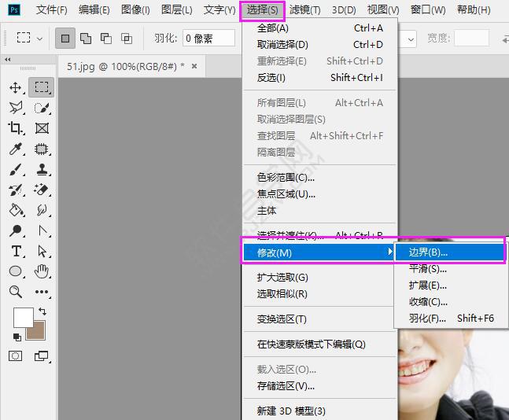509x420 pixels.
Task: Select the Zoom tool
Action: coord(15,292)
